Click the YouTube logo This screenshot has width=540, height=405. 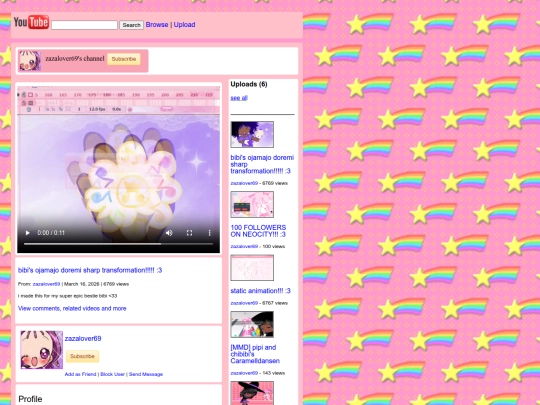31,22
